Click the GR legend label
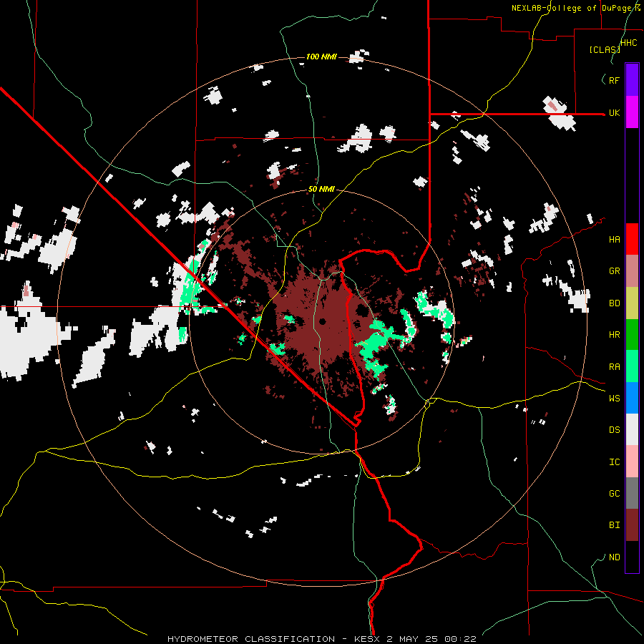Screen dimensions: 644x644 [x=614, y=271]
